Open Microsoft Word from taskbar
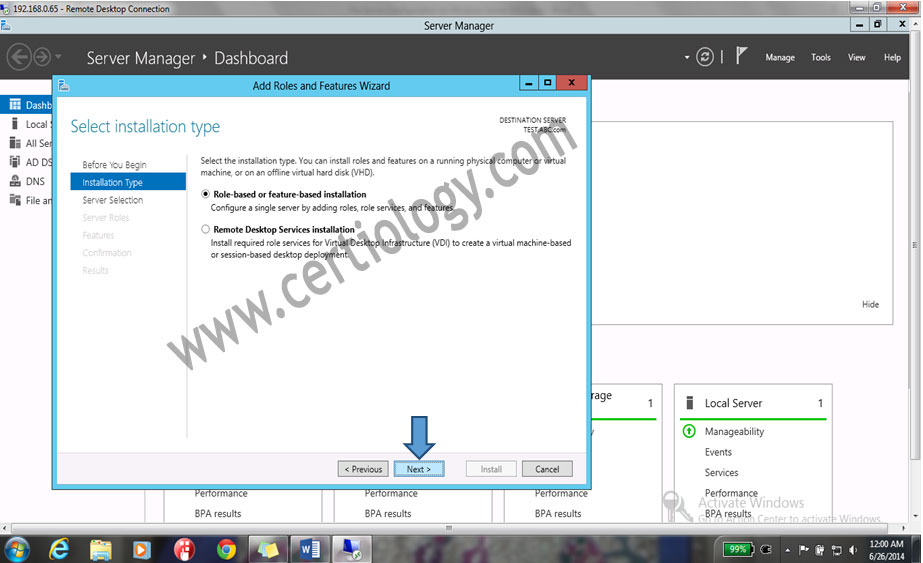 [310, 550]
